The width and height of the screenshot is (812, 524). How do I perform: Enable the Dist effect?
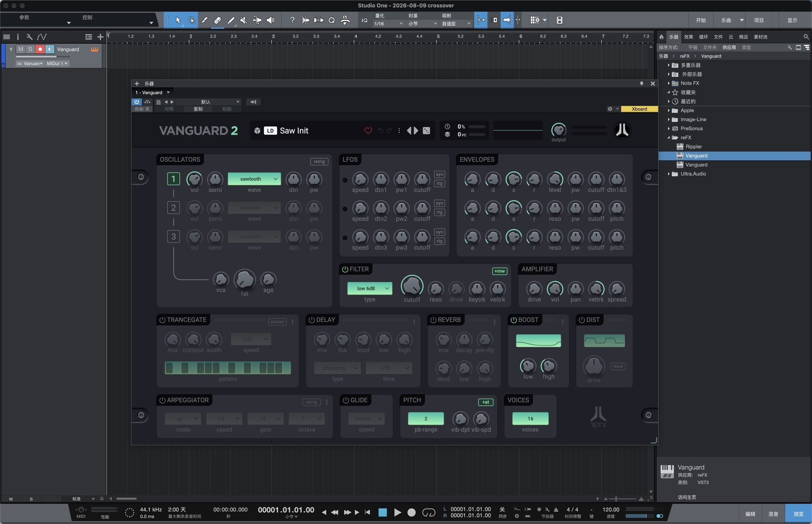click(x=582, y=320)
